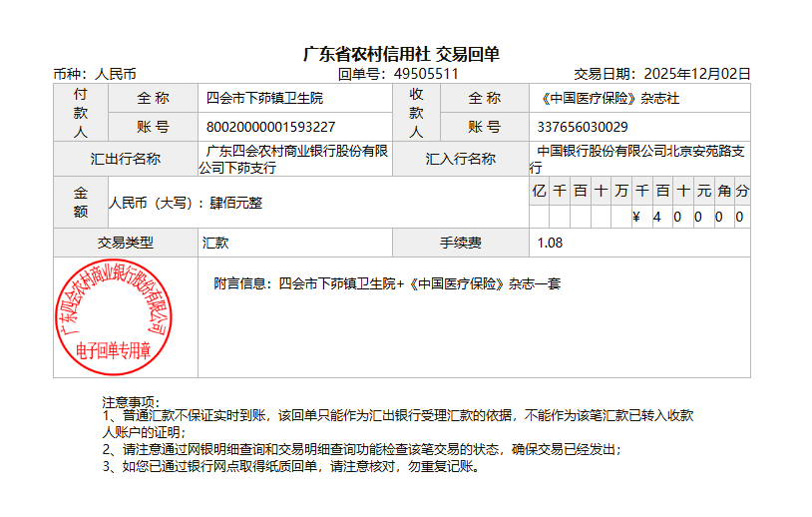Click payee account number 337656030029
Viewport: 812px width, 517px height.
pyautogui.click(x=583, y=127)
